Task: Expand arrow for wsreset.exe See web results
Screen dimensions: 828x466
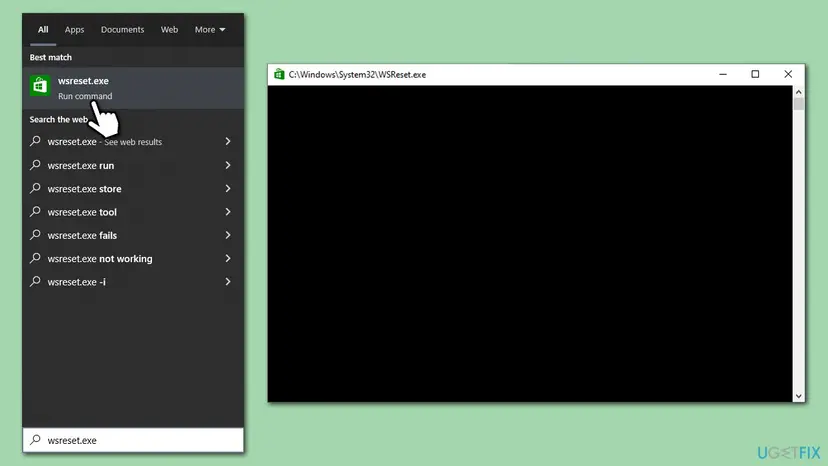Action: point(228,142)
